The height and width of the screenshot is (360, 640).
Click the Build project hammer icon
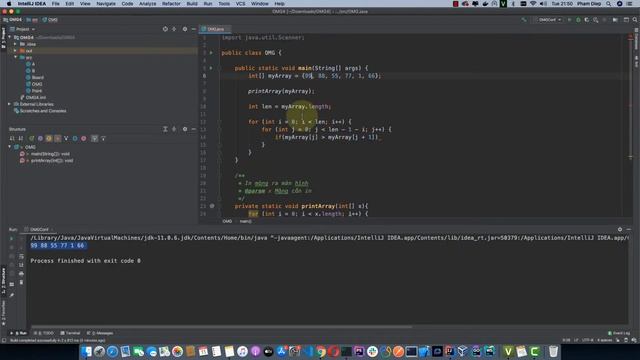(x=524, y=20)
